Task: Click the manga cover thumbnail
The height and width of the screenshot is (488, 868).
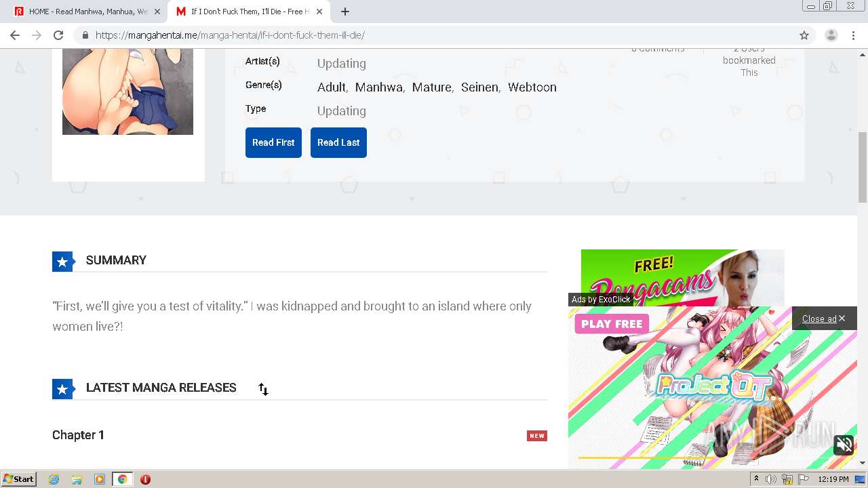Action: (127, 91)
